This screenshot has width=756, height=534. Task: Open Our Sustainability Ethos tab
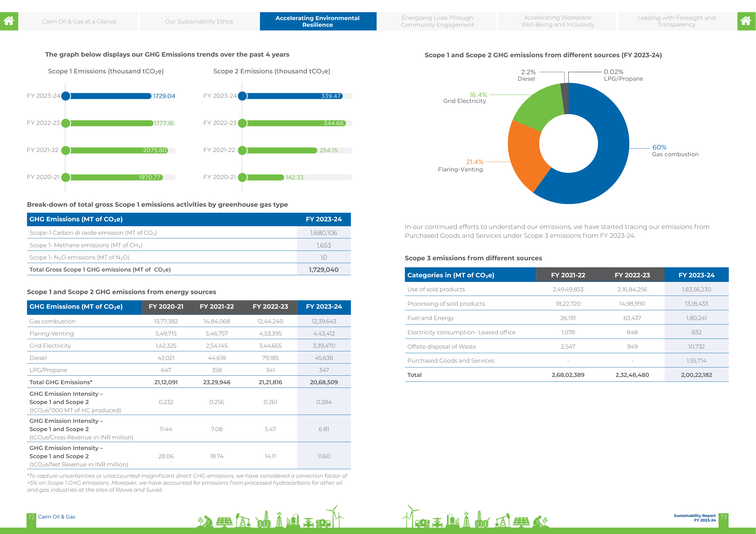(199, 21)
